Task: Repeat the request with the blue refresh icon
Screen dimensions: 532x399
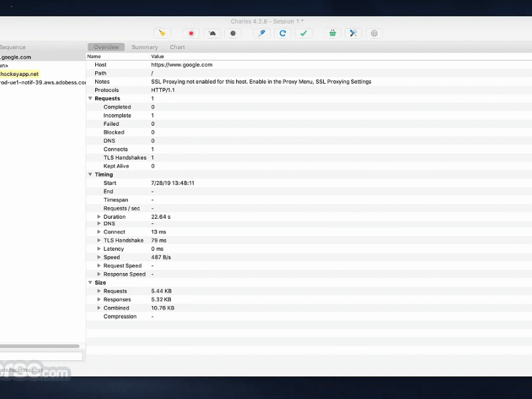Action: 283,33
